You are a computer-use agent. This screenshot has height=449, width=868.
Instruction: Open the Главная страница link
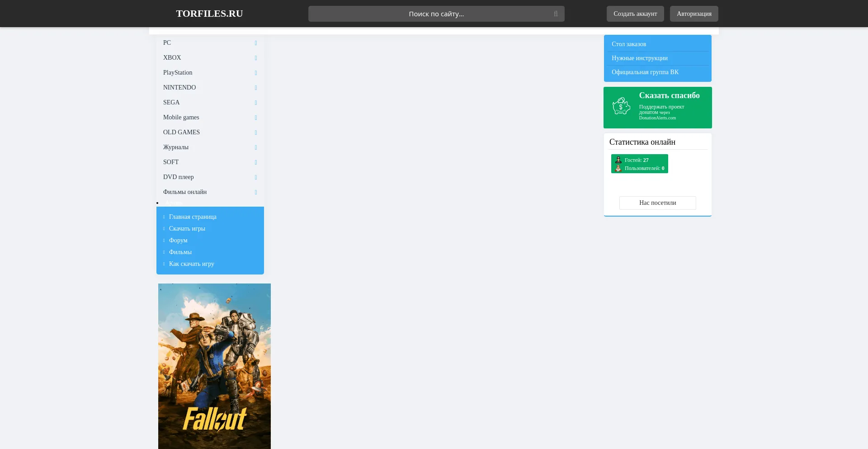coord(193,217)
